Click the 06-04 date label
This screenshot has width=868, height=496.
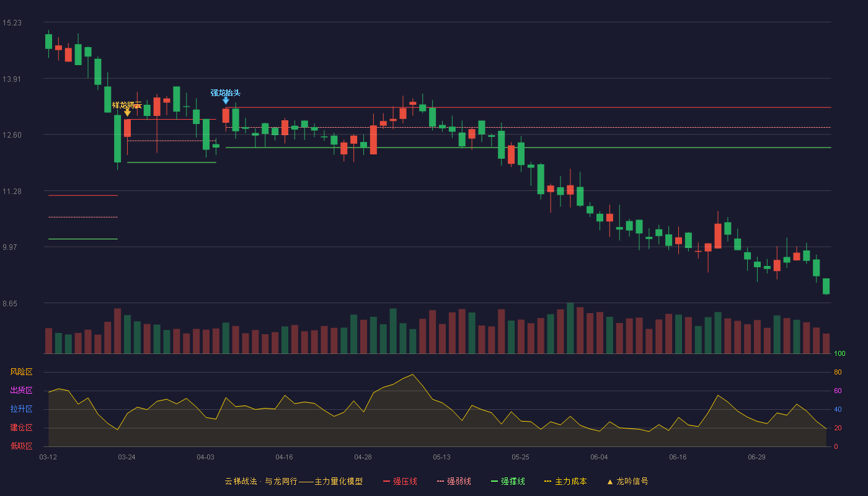[x=599, y=457]
